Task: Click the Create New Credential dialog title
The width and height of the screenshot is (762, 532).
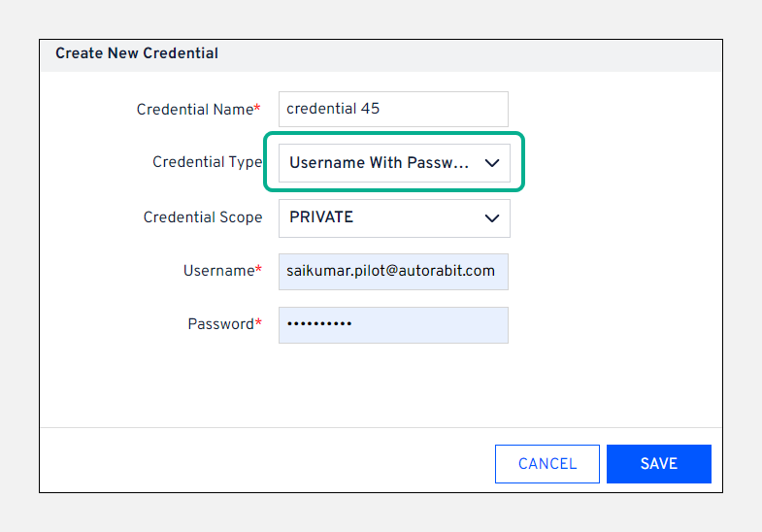Action: tap(137, 53)
